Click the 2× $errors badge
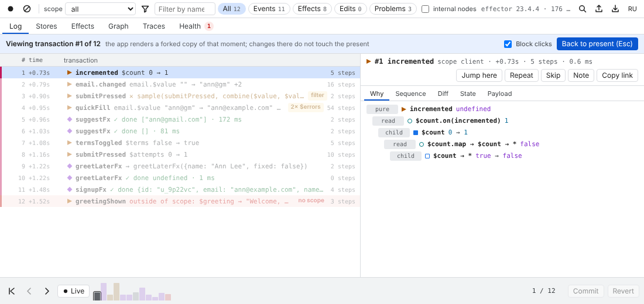 pos(306,108)
